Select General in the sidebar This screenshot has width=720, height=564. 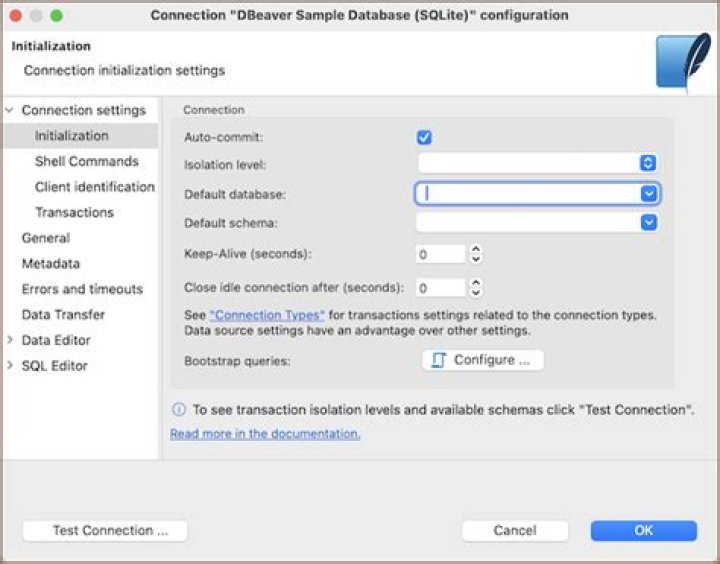pyautogui.click(x=46, y=238)
